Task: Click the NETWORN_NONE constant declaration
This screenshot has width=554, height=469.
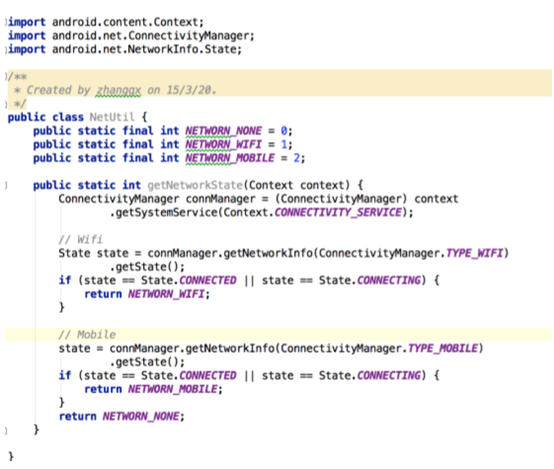Action: [224, 131]
